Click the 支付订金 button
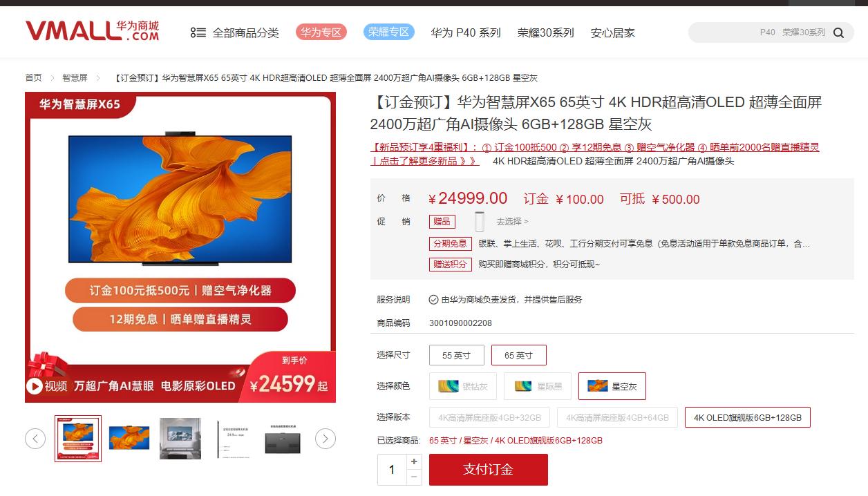This screenshot has height=496, width=868. 489,470
